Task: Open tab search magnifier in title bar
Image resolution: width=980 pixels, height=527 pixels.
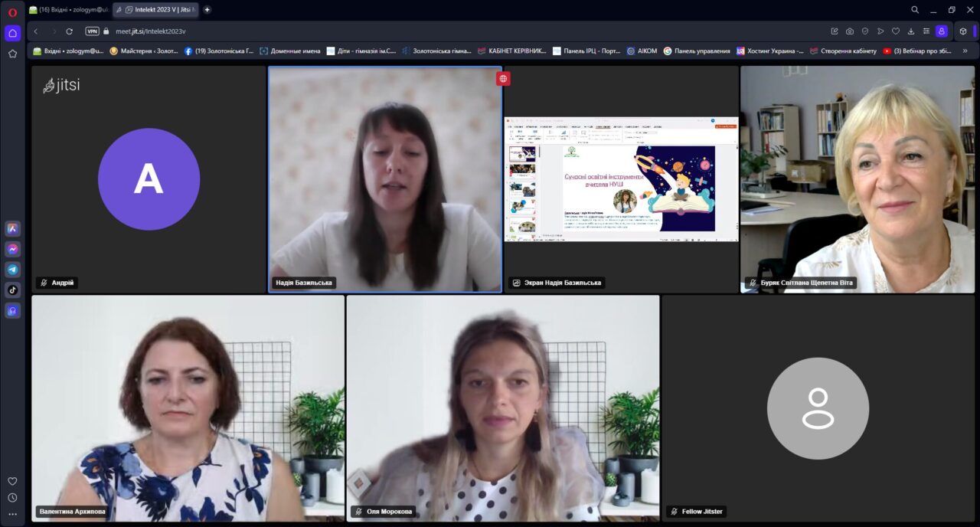Action: (x=915, y=10)
